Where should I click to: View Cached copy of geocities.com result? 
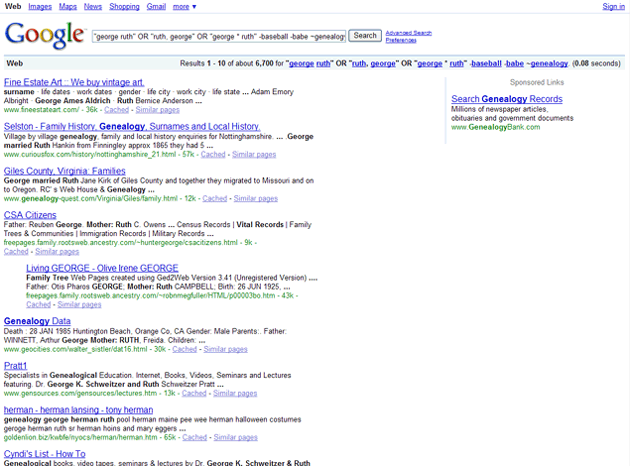(x=184, y=349)
